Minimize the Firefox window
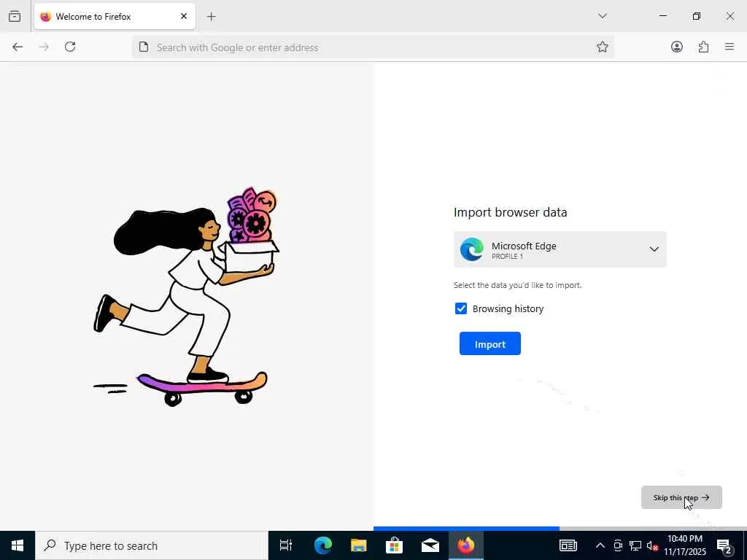747x560 pixels. (x=662, y=16)
